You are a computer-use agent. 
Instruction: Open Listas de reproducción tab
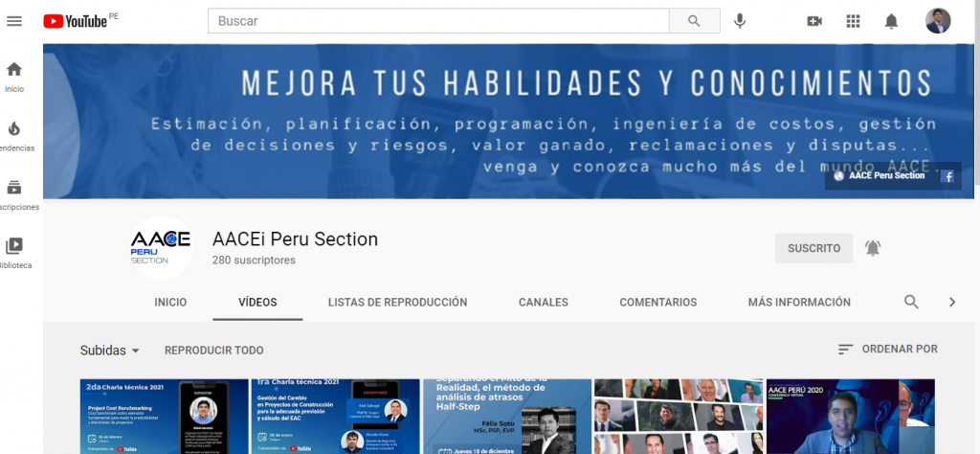pyautogui.click(x=397, y=302)
